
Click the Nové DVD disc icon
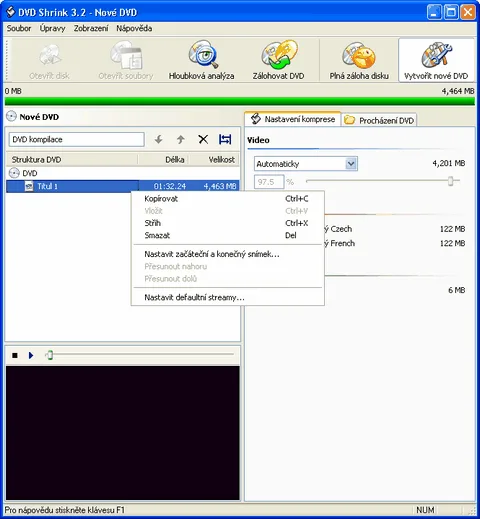[x=11, y=116]
